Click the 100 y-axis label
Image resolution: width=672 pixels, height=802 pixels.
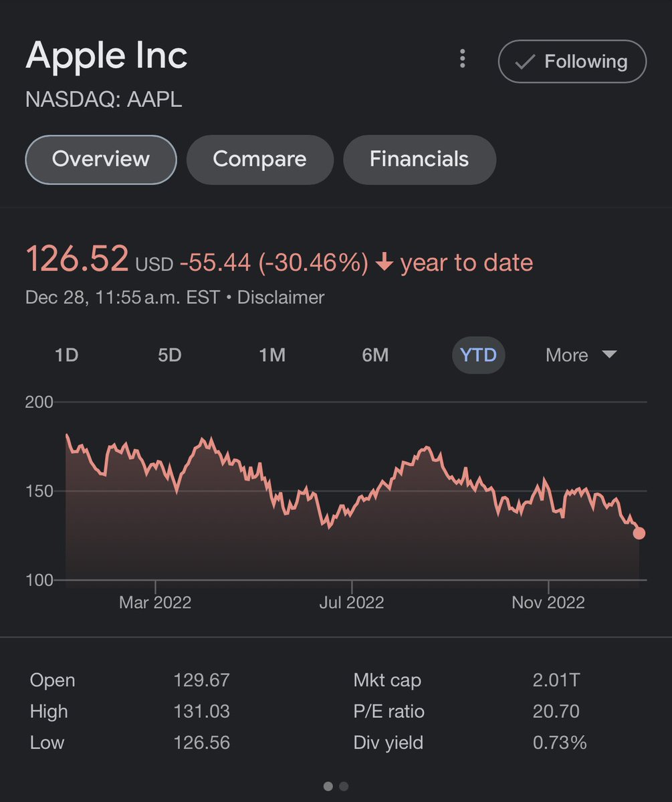tap(39, 580)
